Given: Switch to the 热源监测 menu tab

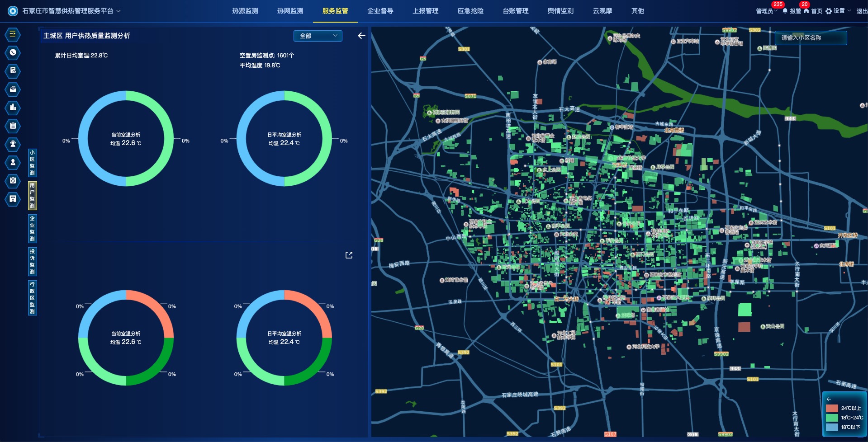Looking at the screenshot, I should [245, 11].
